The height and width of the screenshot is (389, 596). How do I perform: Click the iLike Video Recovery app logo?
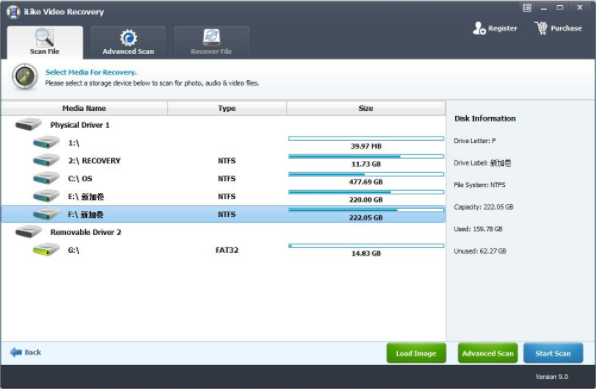pos(13,12)
